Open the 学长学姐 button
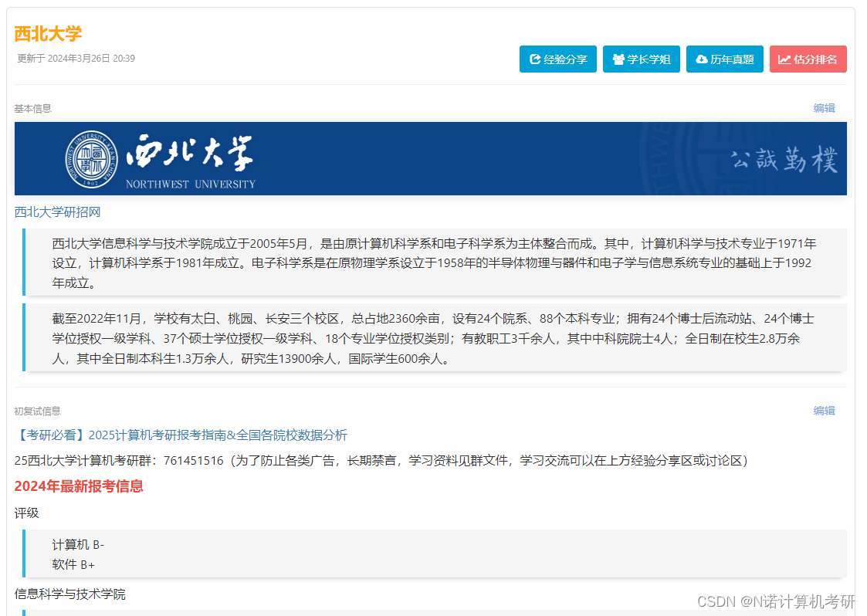867x616 pixels. tap(642, 59)
